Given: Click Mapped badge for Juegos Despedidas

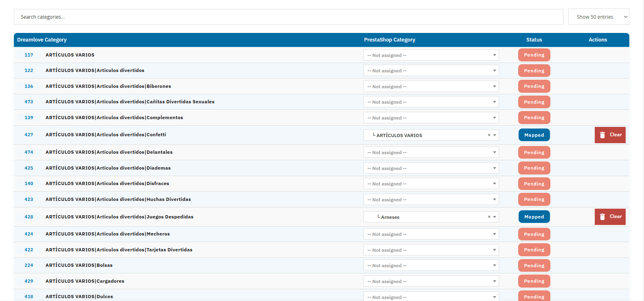Looking at the screenshot, I should pyautogui.click(x=534, y=217).
